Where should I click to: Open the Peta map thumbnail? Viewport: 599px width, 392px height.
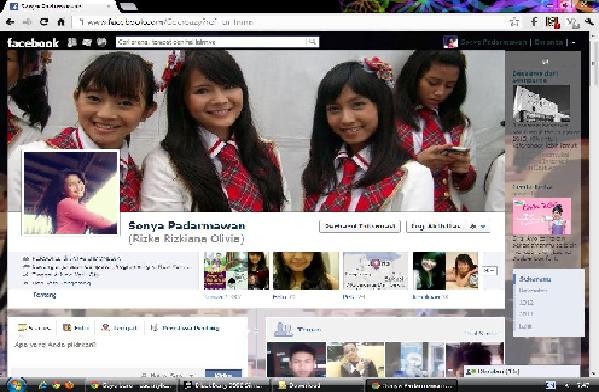[376, 271]
